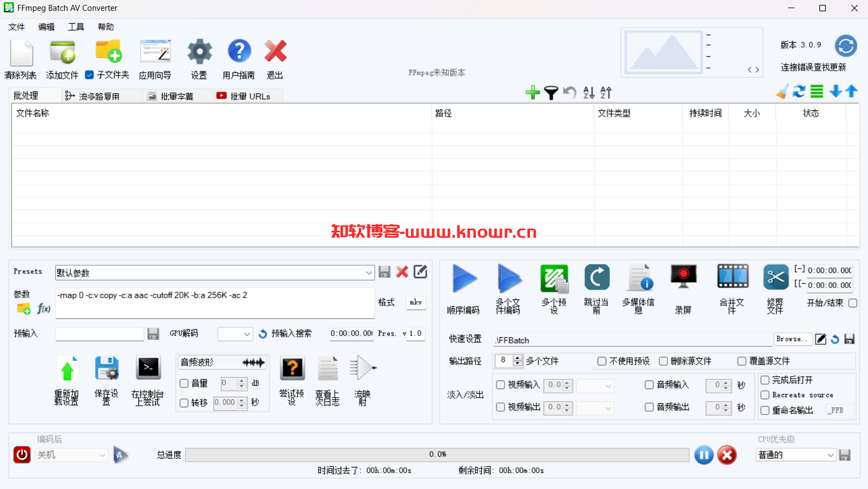The width and height of the screenshot is (868, 489).
Task: Move item down with blue down arrow
Action: 836,91
